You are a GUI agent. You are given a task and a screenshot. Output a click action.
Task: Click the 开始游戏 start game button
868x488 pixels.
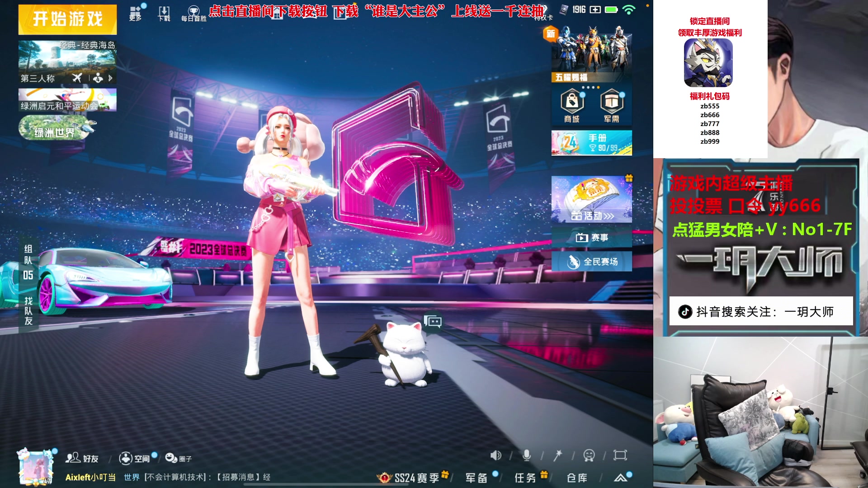coord(67,19)
